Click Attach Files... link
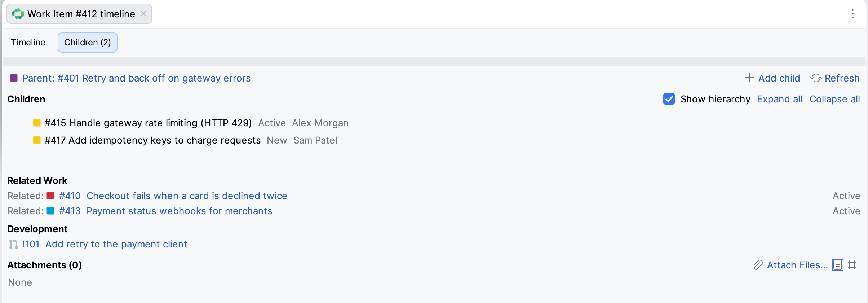This screenshot has width=868, height=303. point(797,265)
